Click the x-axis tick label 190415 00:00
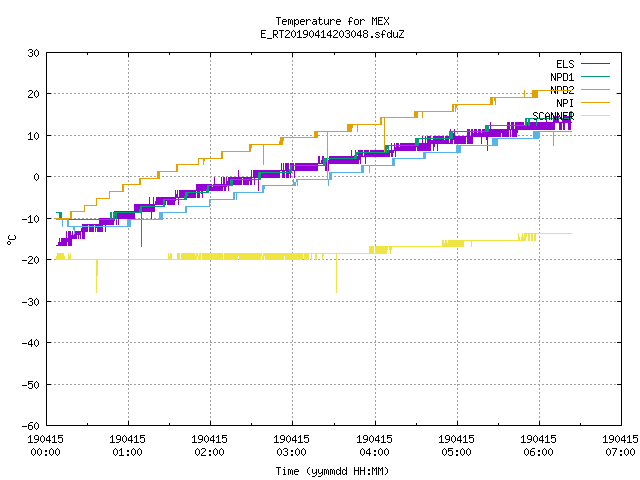Image resolution: width=640 pixels, height=480 pixels. tap(45, 446)
